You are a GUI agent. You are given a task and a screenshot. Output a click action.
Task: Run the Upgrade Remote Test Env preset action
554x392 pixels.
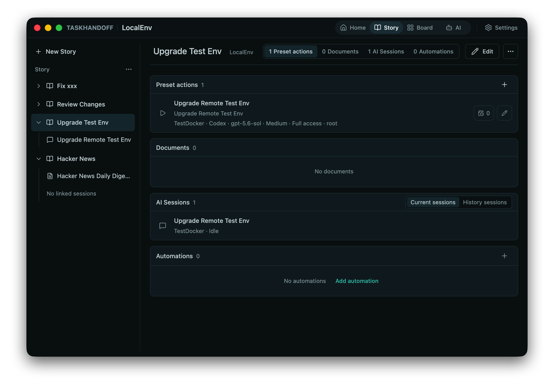[162, 113]
